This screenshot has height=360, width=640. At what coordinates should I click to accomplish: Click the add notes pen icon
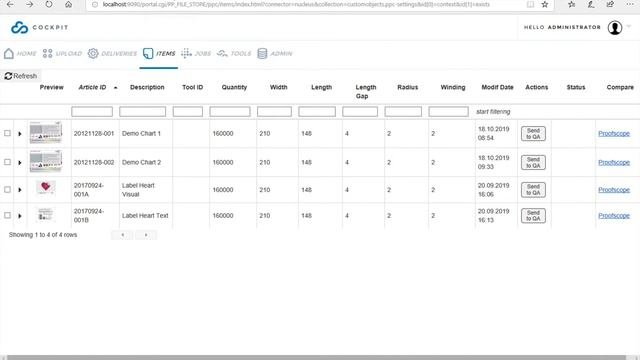591,4
